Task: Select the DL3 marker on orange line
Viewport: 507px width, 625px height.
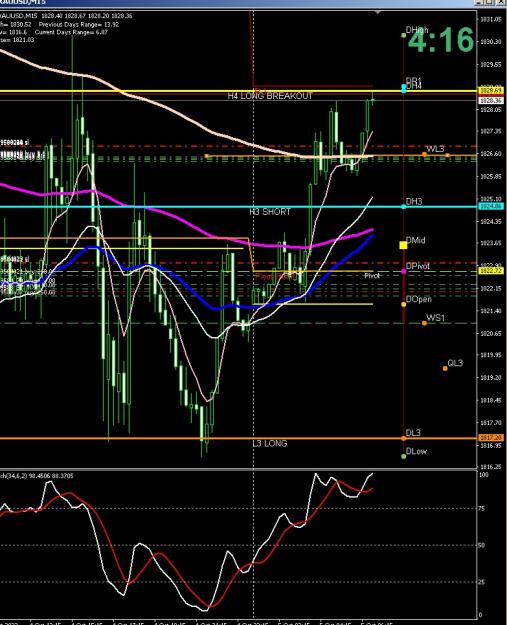Action: [403, 438]
